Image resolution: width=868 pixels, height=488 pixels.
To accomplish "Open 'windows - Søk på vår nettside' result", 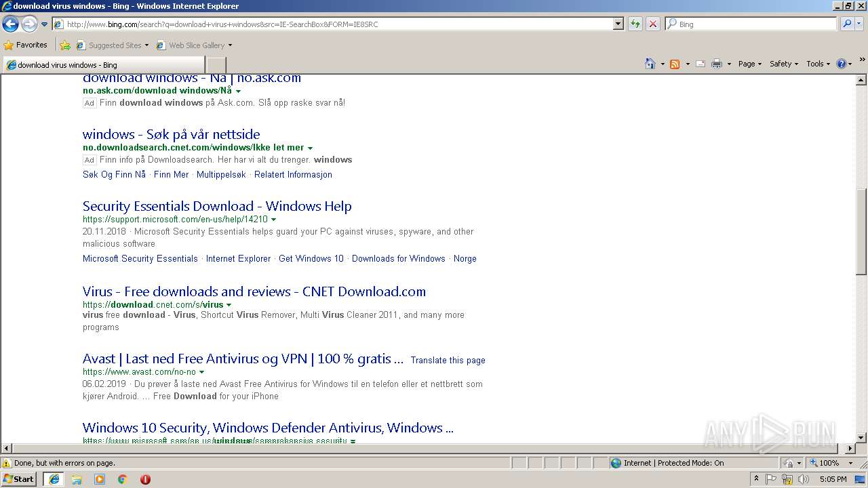I will (x=171, y=134).
